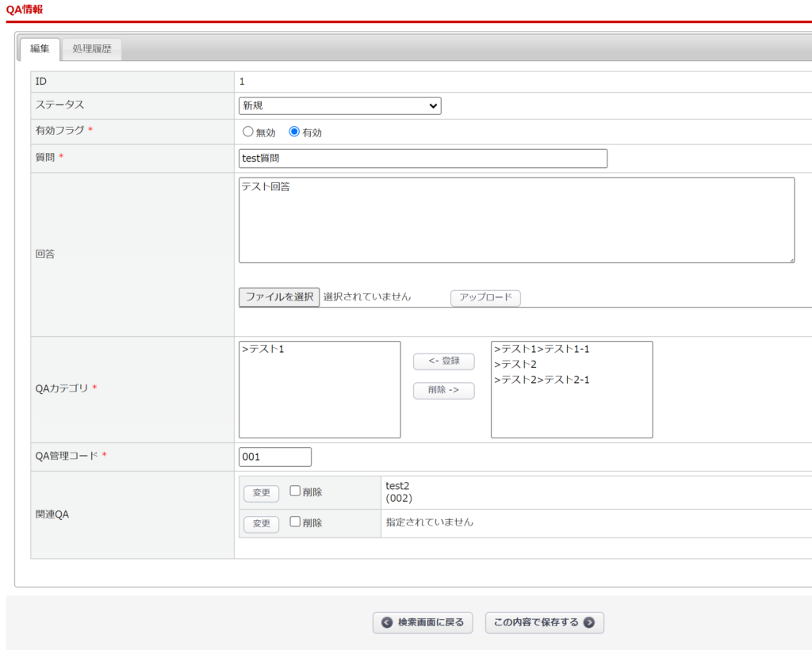Viewport: 812px width, 650px height.
Task: Click 変更 button for unspecified related QA row
Action: point(261,524)
